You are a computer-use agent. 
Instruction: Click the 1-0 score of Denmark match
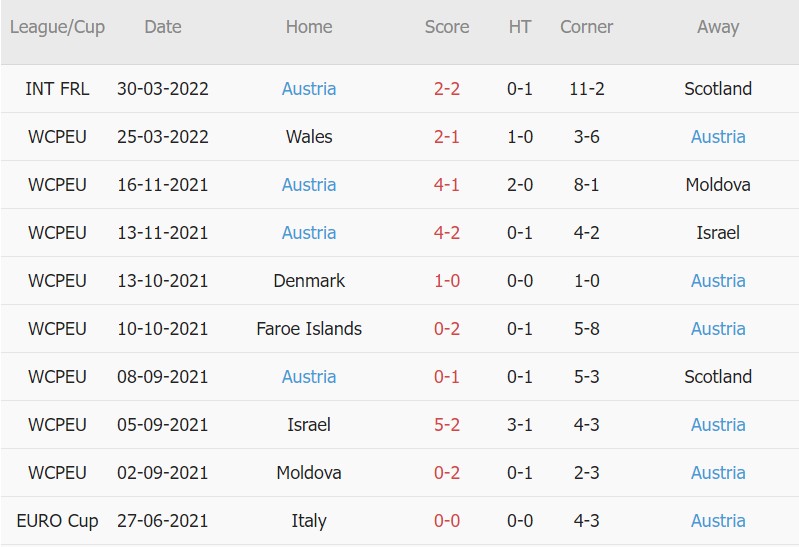click(447, 281)
